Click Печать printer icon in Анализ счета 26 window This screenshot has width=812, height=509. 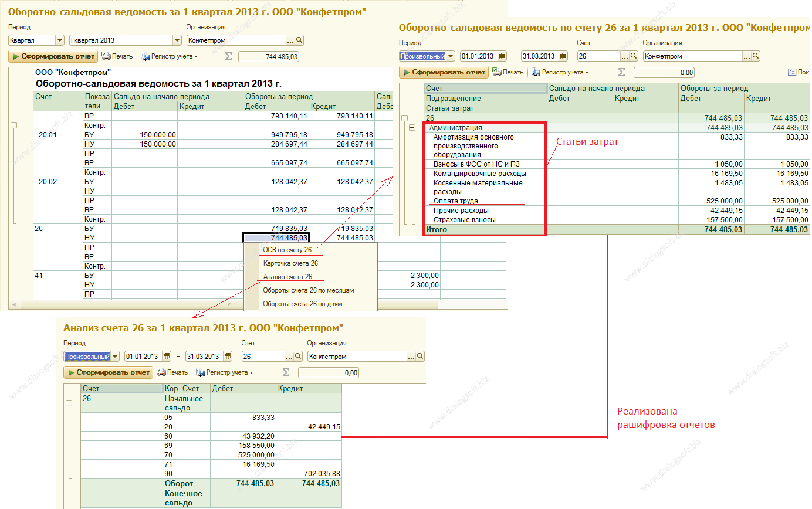tap(161, 372)
